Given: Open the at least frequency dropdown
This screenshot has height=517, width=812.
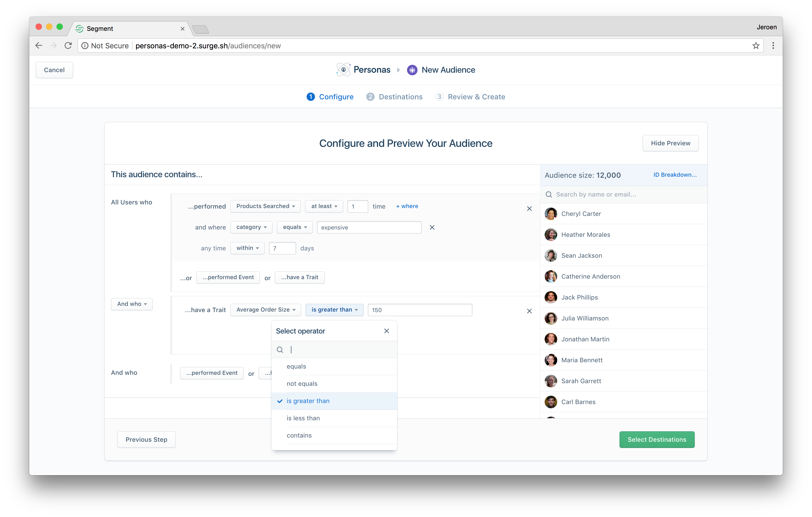Looking at the screenshot, I should tap(324, 206).
